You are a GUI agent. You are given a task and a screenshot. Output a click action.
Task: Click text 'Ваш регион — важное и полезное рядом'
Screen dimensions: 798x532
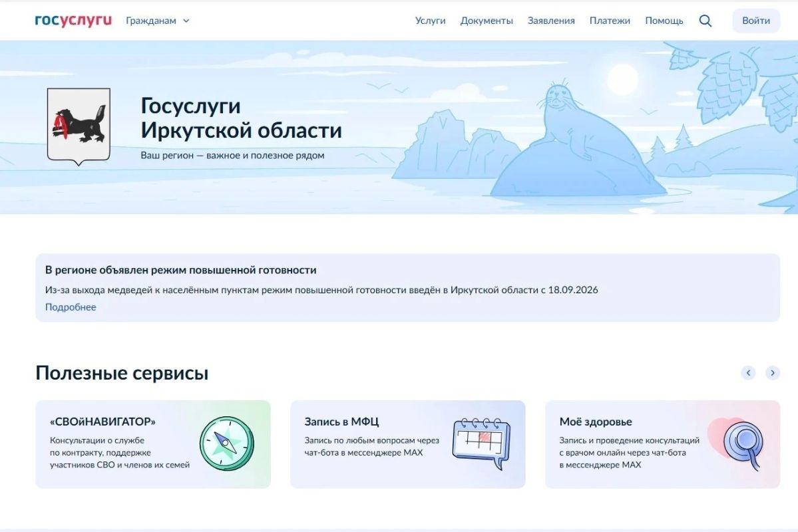(232, 156)
